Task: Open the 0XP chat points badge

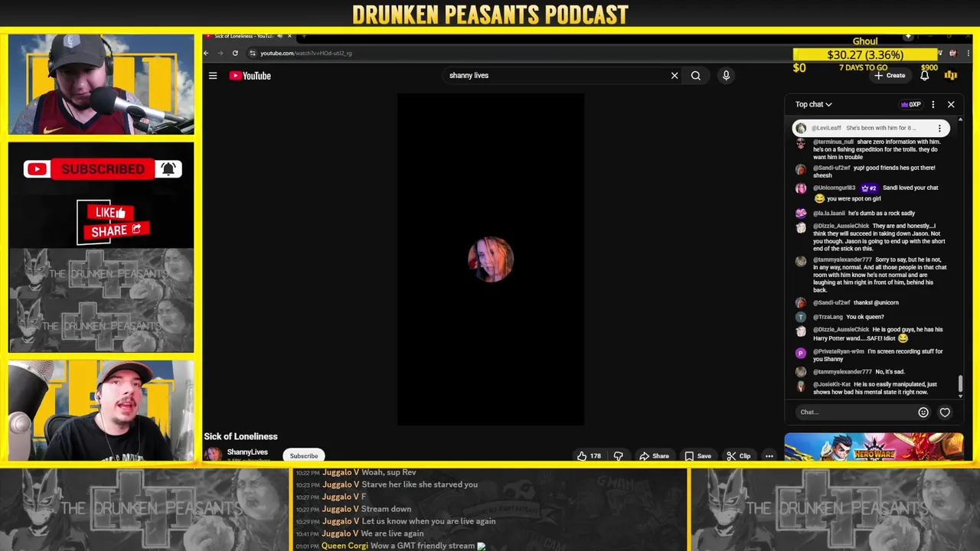Action: tap(911, 104)
